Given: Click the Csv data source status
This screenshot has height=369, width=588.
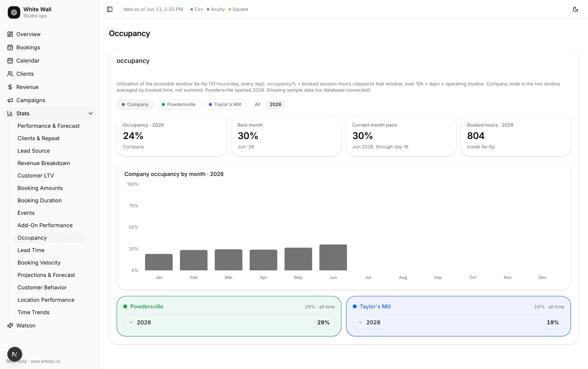Looking at the screenshot, I should [197, 9].
